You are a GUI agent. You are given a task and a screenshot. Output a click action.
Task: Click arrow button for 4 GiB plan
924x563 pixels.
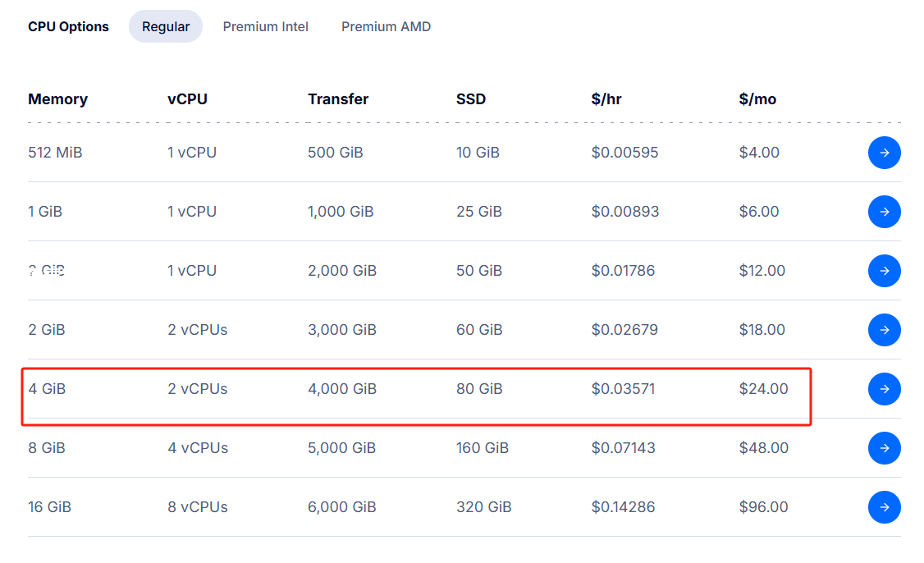(884, 389)
